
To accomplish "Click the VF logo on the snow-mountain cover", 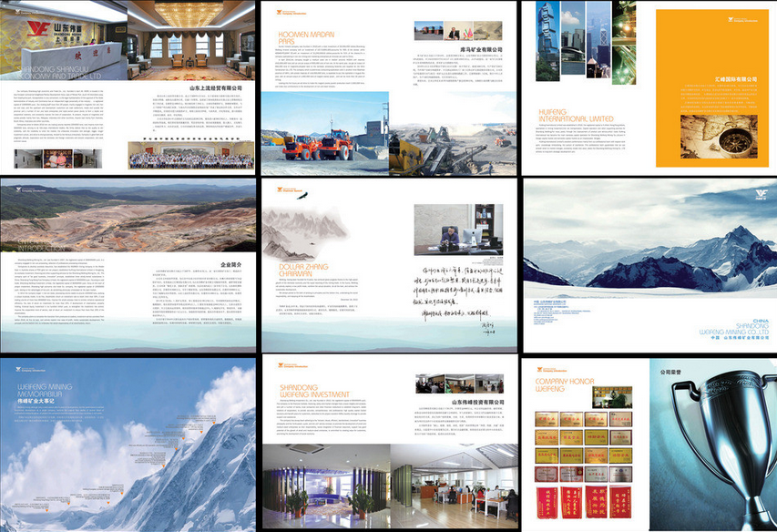I will 761,194.
